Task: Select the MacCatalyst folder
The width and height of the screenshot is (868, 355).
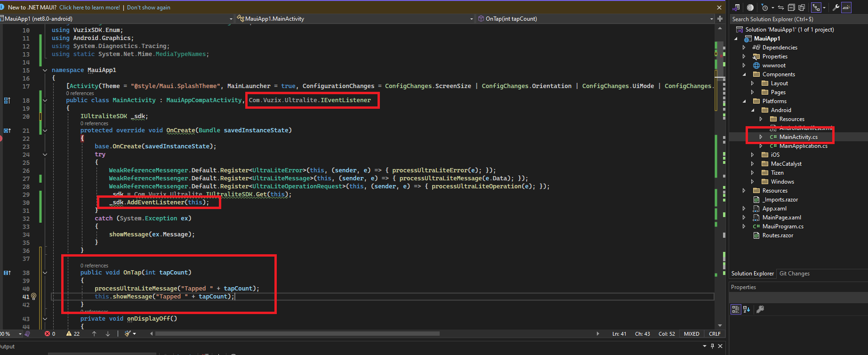Action: coord(786,164)
